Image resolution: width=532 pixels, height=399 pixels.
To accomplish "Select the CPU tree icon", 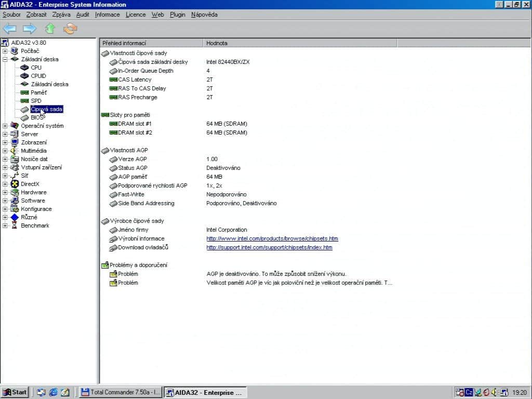I will pos(24,68).
